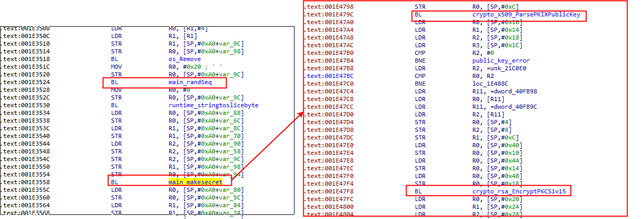The image size is (644, 219).
Task: Select address .text:001E479C in right listing
Action: pyautogui.click(x=329, y=15)
